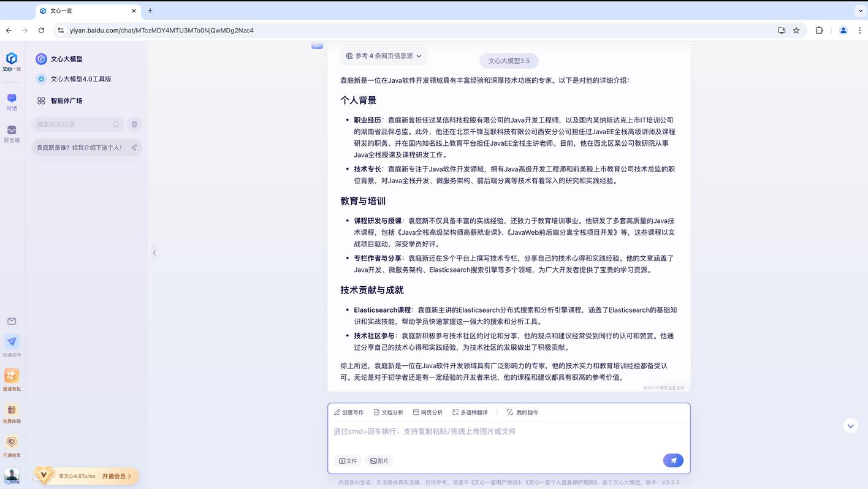Choose the 多语种翻译 tool
The image size is (868, 489).
coord(470,412)
